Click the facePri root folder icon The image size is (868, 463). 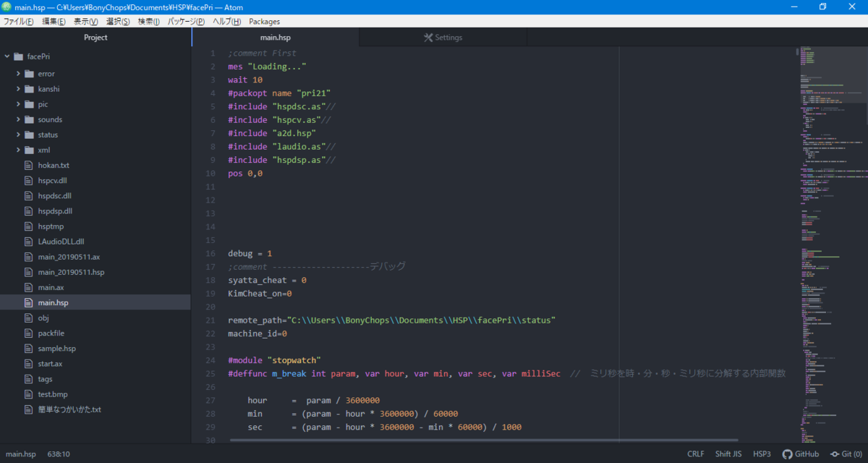[x=18, y=56]
